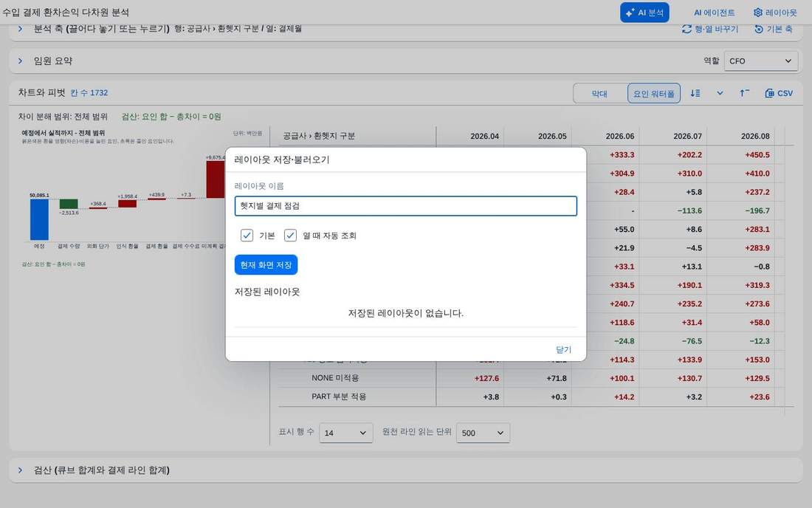
Task: Click the 저장된 레이아웃이 없습니다. message
Action: [x=405, y=313]
